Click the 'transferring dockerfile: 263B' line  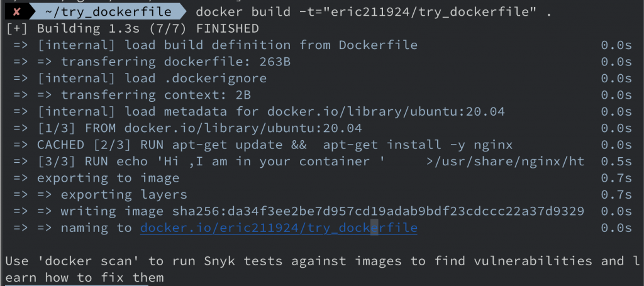coord(175,62)
